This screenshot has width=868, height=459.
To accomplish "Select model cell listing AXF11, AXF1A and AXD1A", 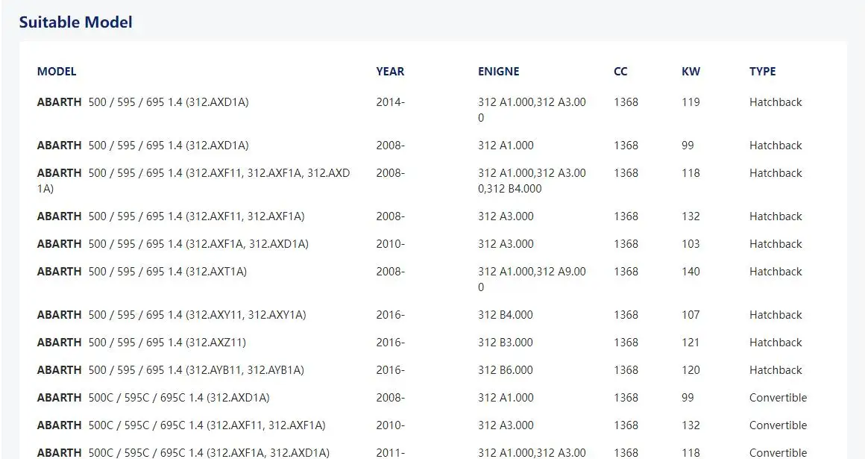I will (x=194, y=181).
